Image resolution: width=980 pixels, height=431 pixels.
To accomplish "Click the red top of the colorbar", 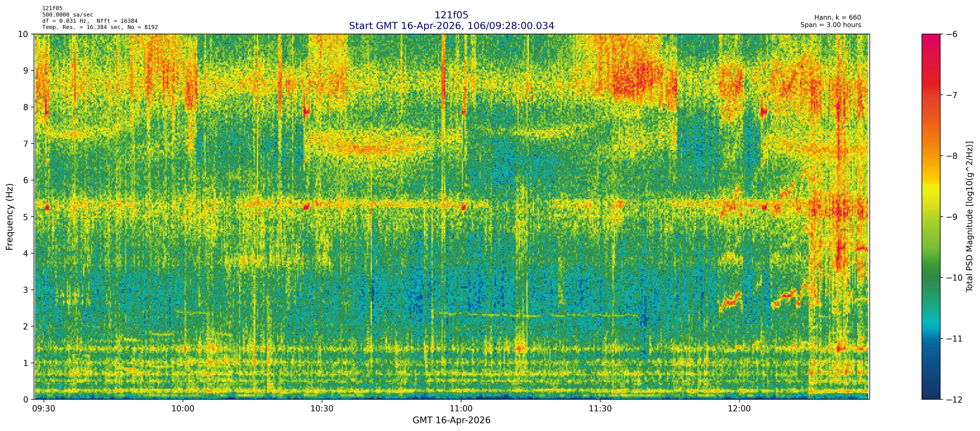I will (x=931, y=42).
